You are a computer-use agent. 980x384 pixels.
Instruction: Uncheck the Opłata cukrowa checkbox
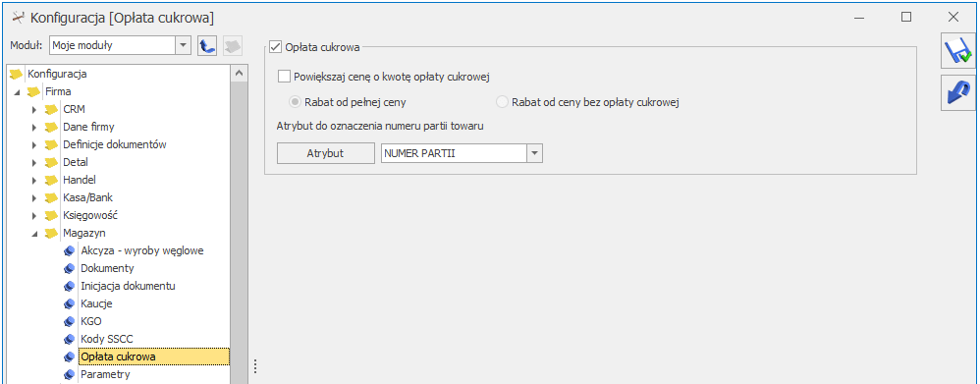point(276,46)
